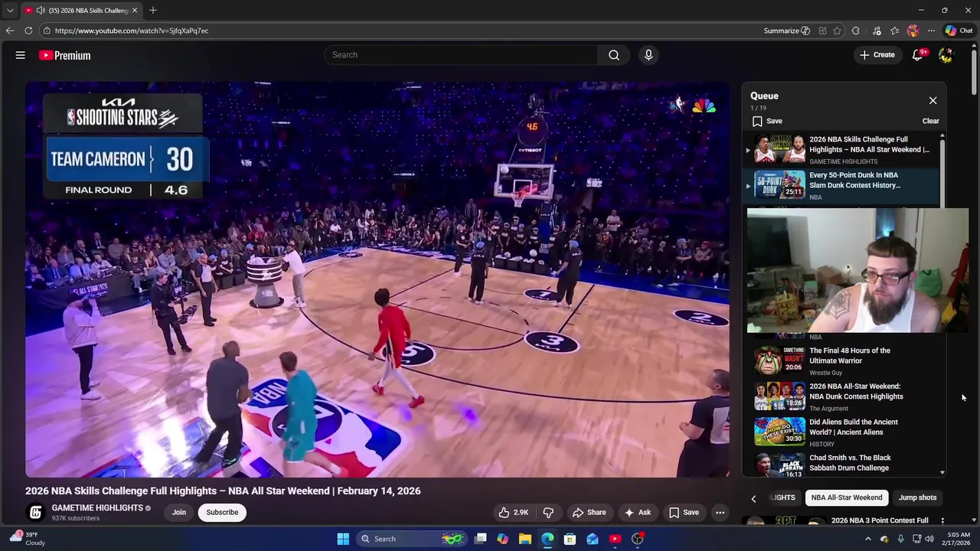Screen dimensions: 980x551
Task: Open browser profile avatar
Action: point(913,31)
